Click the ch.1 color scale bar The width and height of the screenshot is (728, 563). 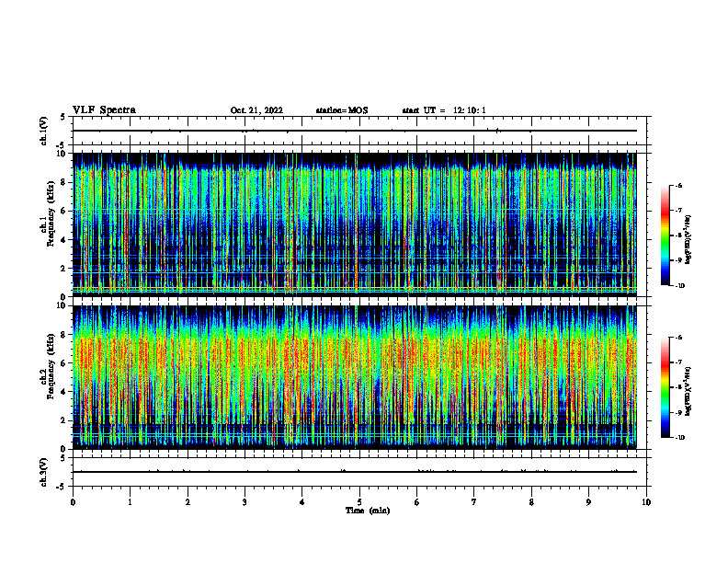pyautogui.click(x=665, y=236)
